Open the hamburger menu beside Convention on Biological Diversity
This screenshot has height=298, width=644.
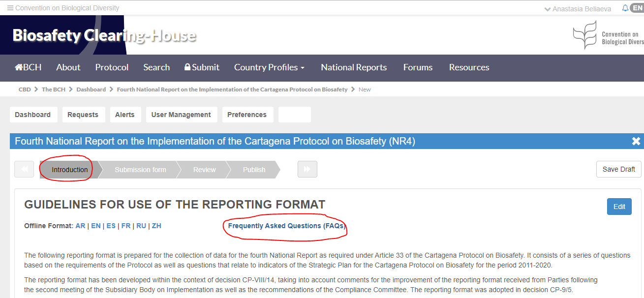[x=10, y=8]
